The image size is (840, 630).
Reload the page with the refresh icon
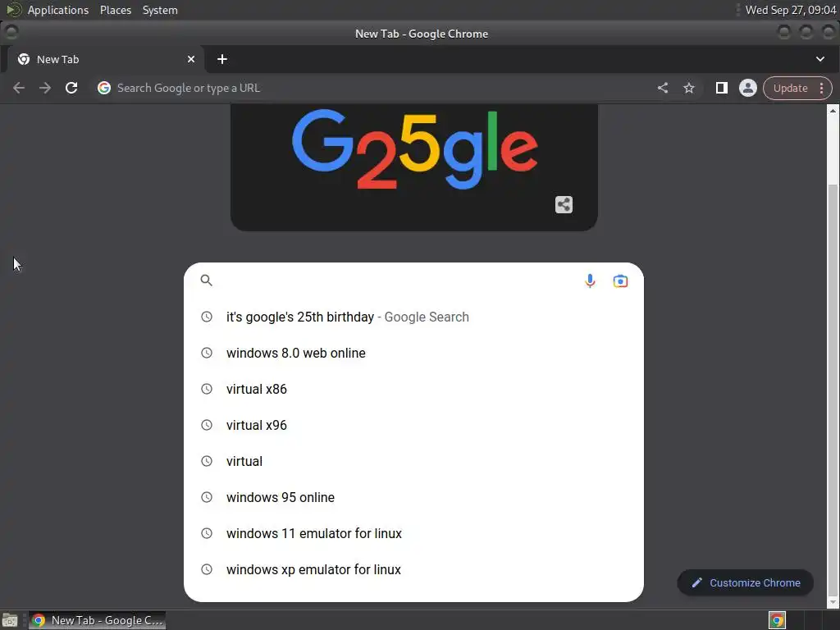coord(71,88)
